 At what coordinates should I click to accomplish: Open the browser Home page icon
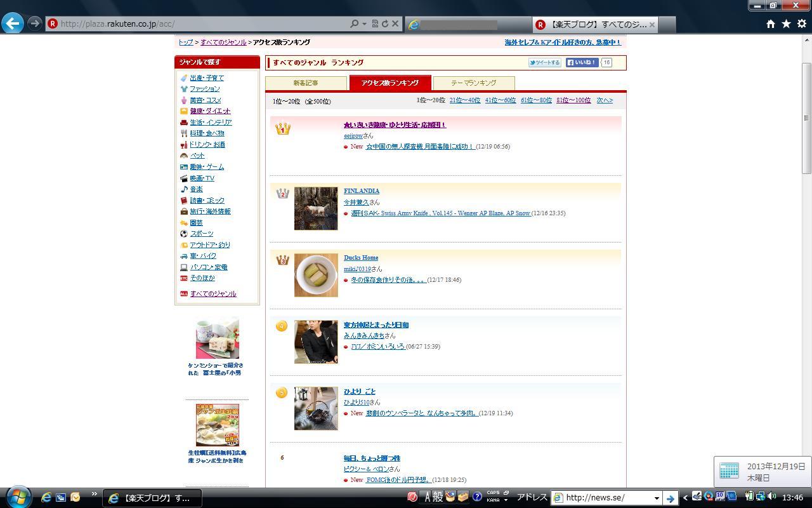[x=770, y=23]
